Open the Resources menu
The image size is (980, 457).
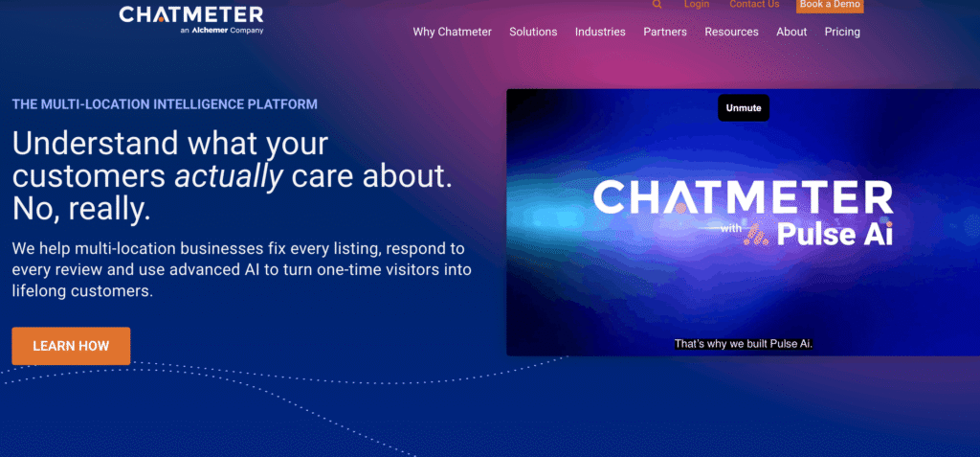click(x=731, y=32)
